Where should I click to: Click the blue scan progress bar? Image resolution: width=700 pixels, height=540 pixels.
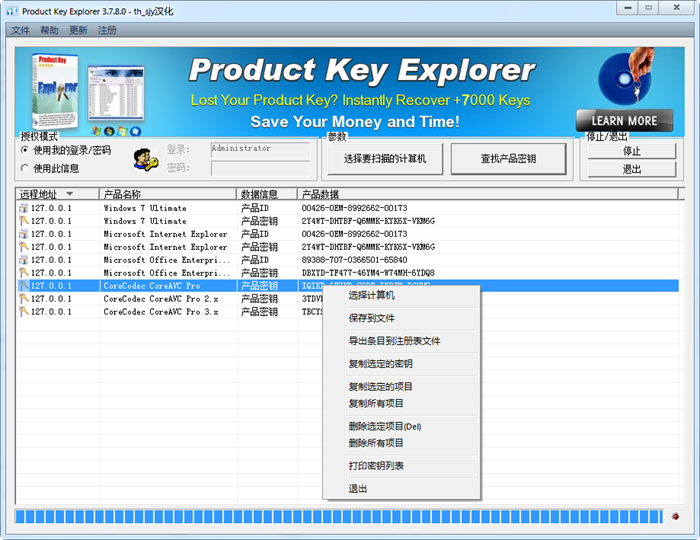(338, 517)
